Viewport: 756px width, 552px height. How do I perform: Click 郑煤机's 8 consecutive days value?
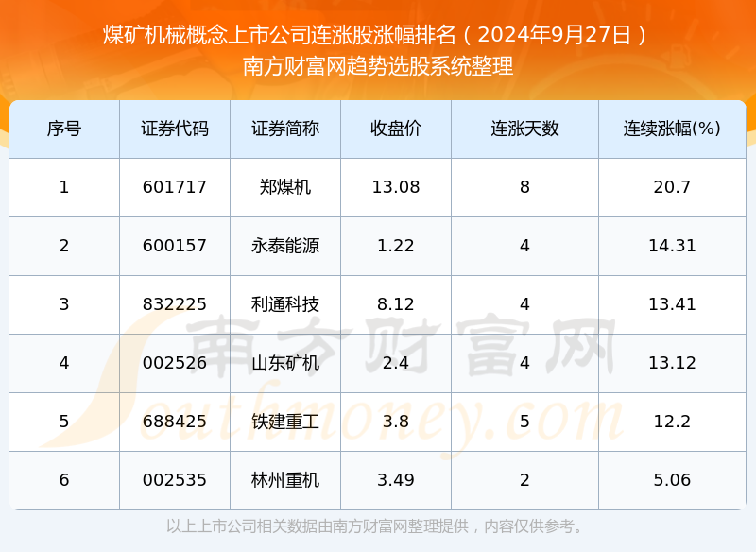tap(524, 187)
